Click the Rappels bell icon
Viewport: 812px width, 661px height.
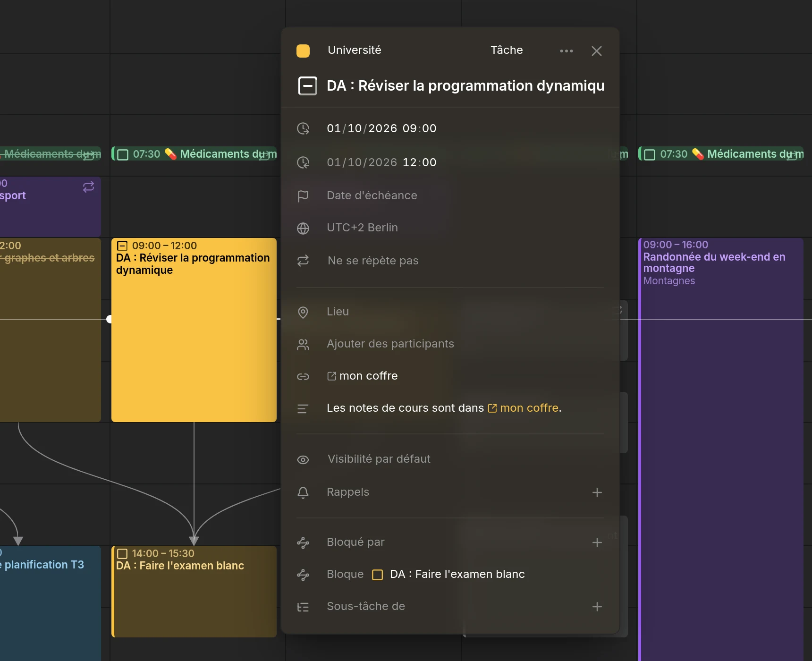click(303, 492)
